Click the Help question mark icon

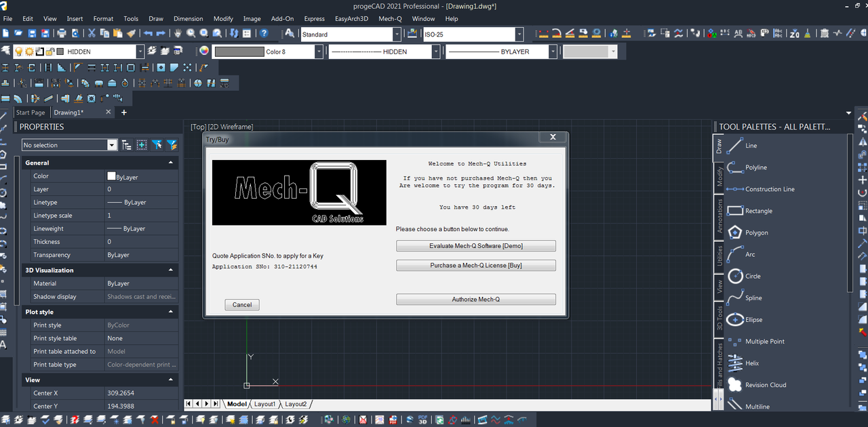tap(264, 33)
